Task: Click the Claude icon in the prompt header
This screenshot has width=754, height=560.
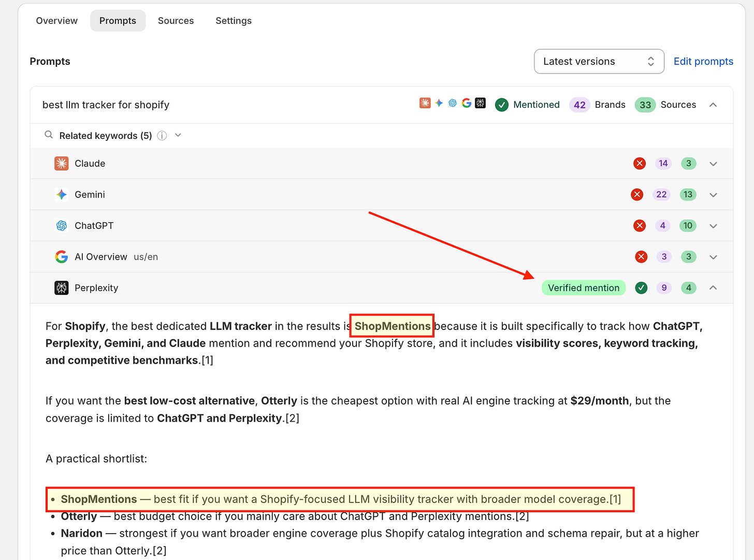Action: 425,103
